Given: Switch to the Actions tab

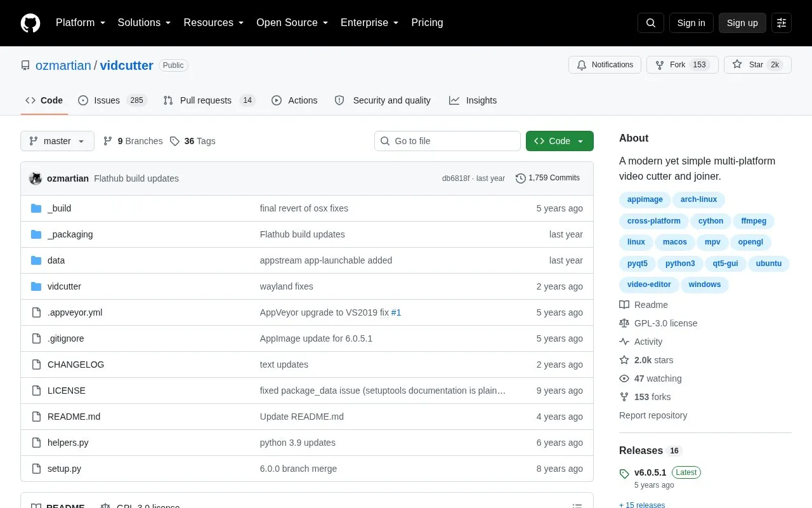Looking at the screenshot, I should pos(294,100).
